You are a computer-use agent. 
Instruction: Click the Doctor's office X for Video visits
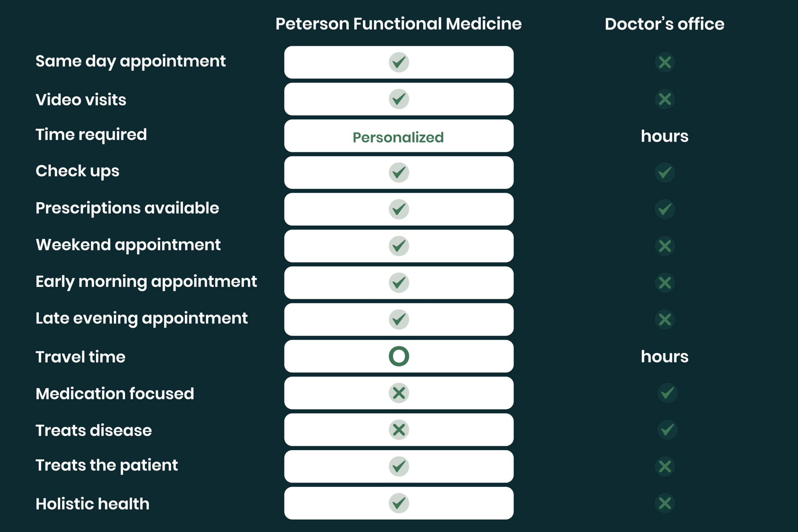[x=665, y=99]
